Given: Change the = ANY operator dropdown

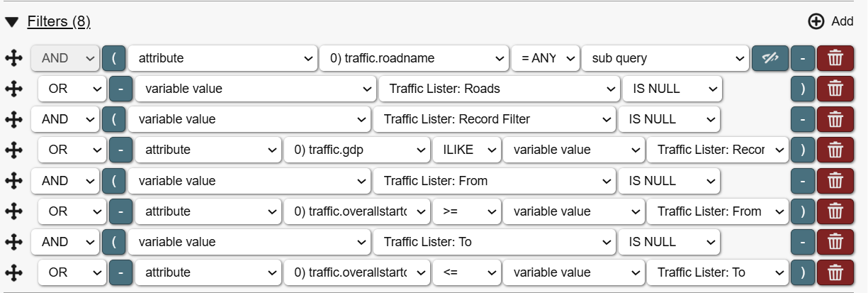Looking at the screenshot, I should (x=545, y=58).
